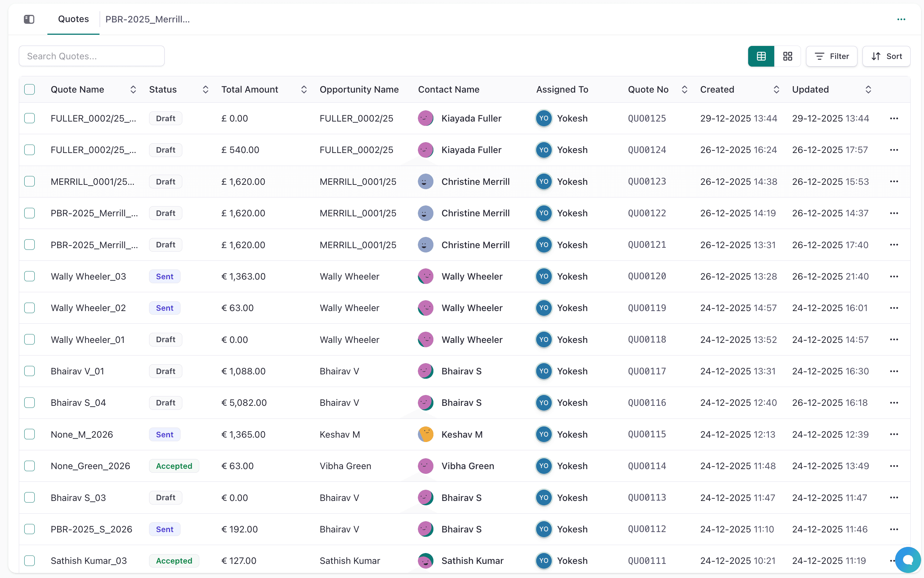
Task: Click Yokesh avatar on QU00123 row
Action: pyautogui.click(x=544, y=182)
